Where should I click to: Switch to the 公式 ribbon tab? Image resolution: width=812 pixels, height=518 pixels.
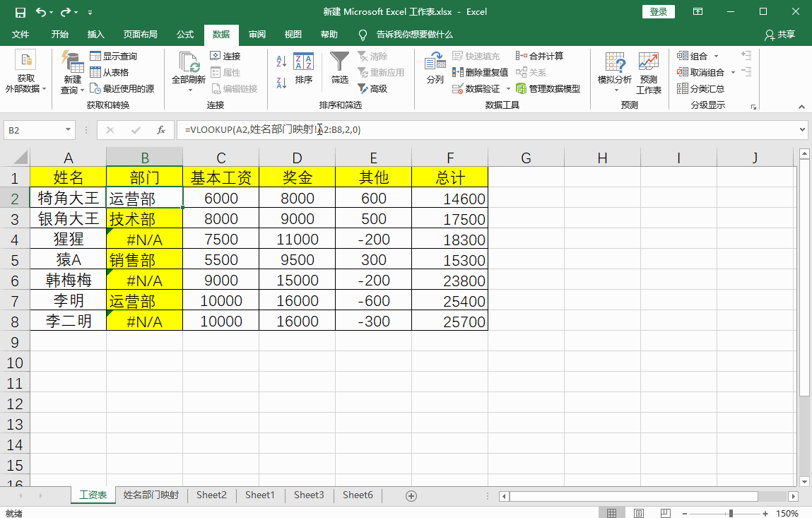click(184, 34)
